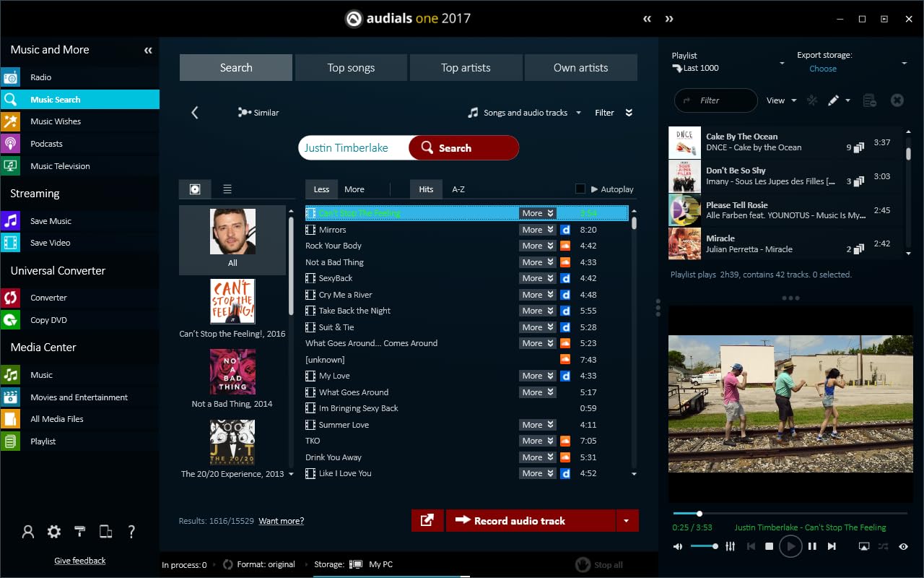Open Save Music under Streaming
The image size is (924, 578).
point(79,221)
